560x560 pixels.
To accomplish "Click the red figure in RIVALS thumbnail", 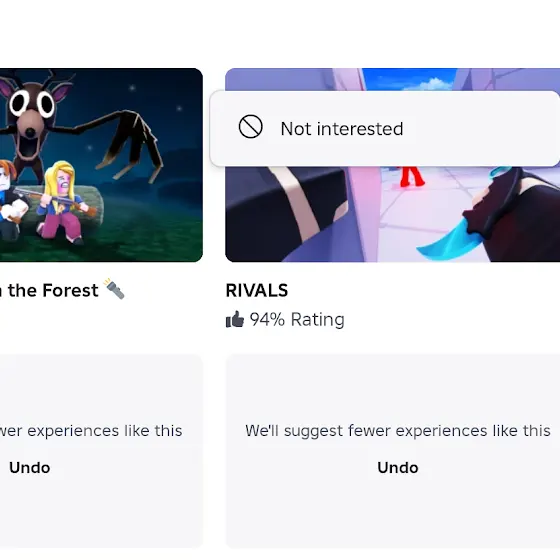I will point(412,177).
